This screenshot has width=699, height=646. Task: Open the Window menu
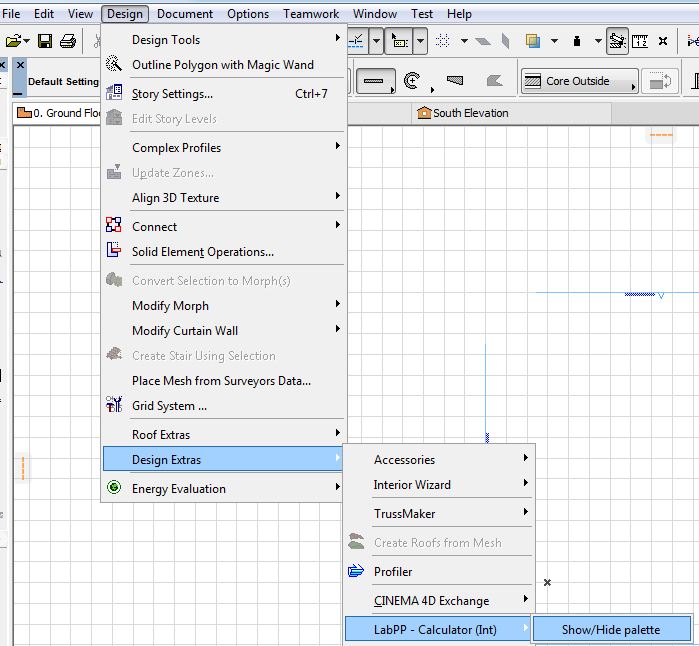374,14
